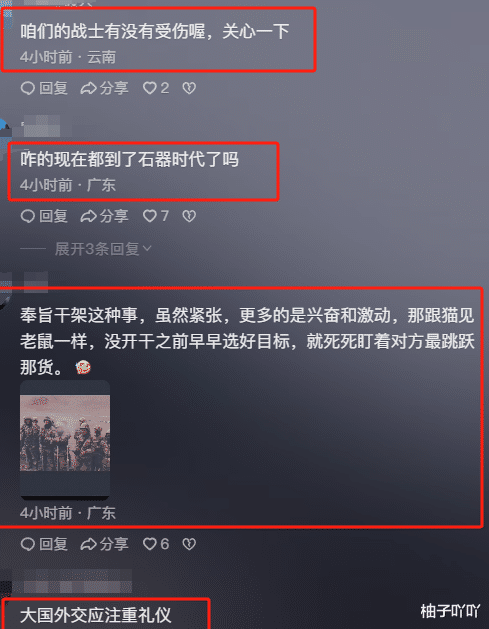
Task: Like the 奉旨干架 comment with 6 likes
Action: (156, 544)
